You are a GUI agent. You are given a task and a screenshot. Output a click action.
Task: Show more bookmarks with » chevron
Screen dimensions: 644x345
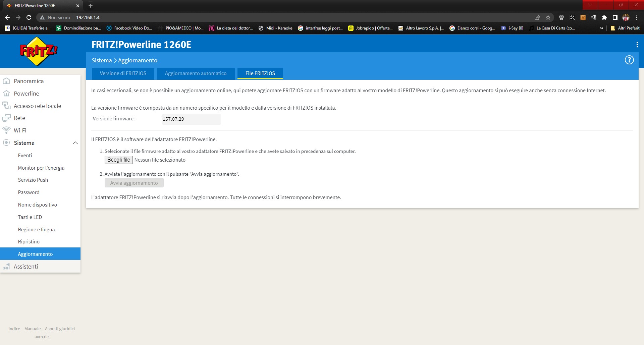tap(602, 28)
